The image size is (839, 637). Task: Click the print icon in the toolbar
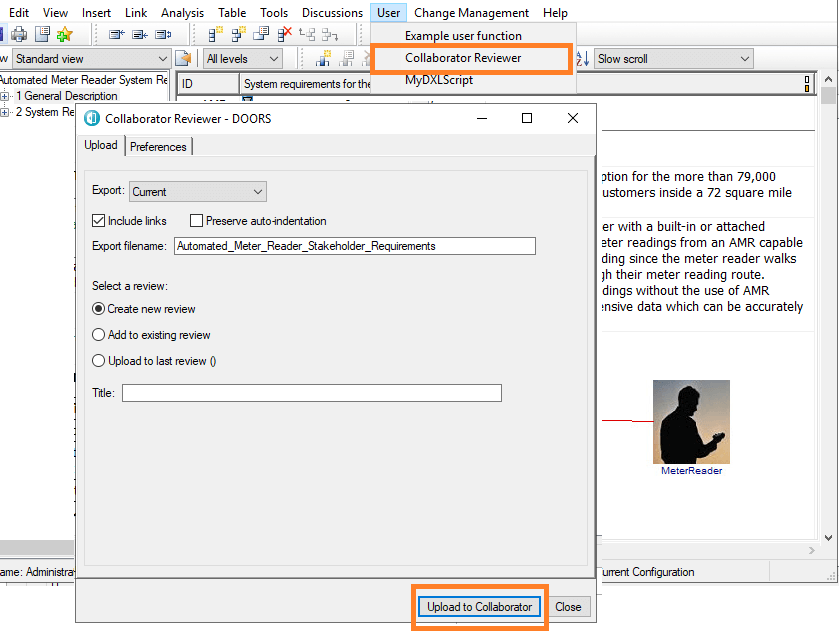(x=19, y=34)
